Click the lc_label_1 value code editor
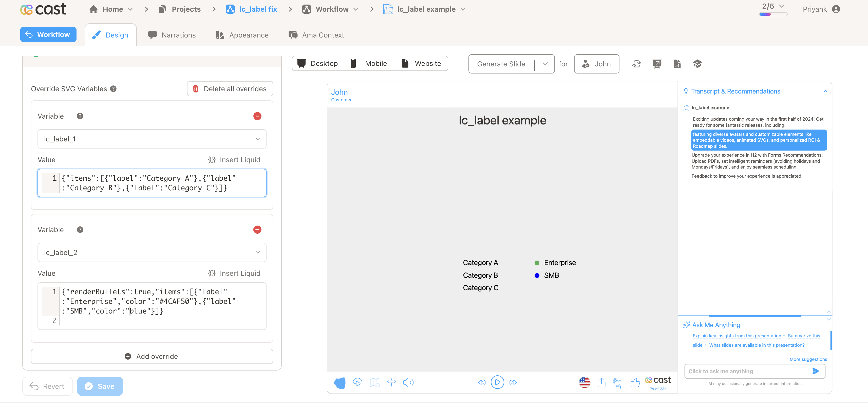This screenshot has height=404, width=868. coord(152,183)
